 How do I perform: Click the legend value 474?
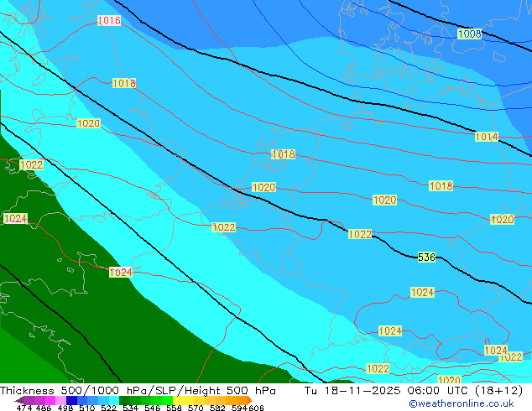[x=24, y=408]
